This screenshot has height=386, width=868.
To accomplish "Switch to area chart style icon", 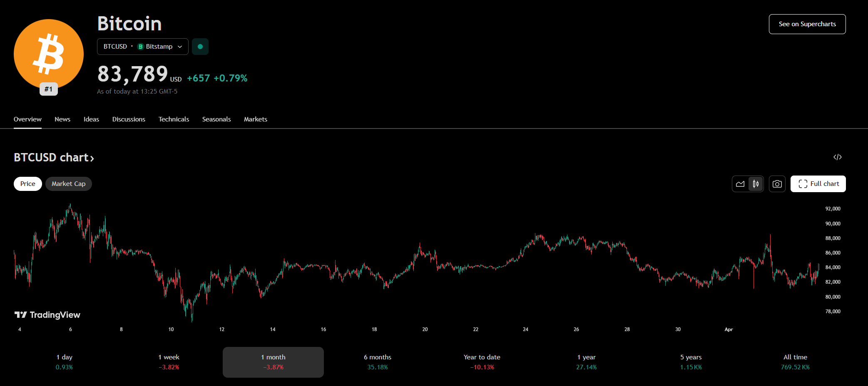I will (740, 184).
